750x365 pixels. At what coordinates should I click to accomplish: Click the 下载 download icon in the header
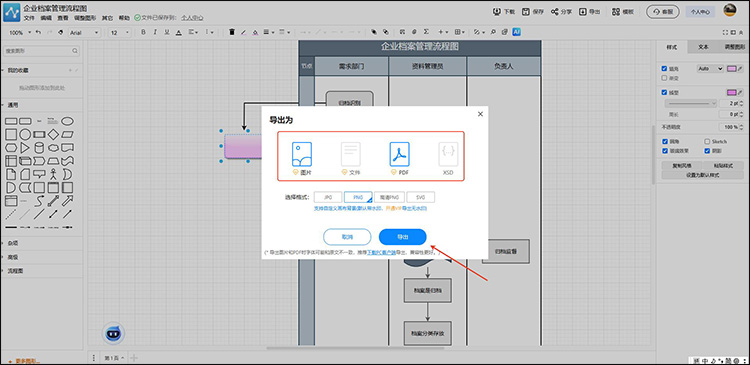497,11
